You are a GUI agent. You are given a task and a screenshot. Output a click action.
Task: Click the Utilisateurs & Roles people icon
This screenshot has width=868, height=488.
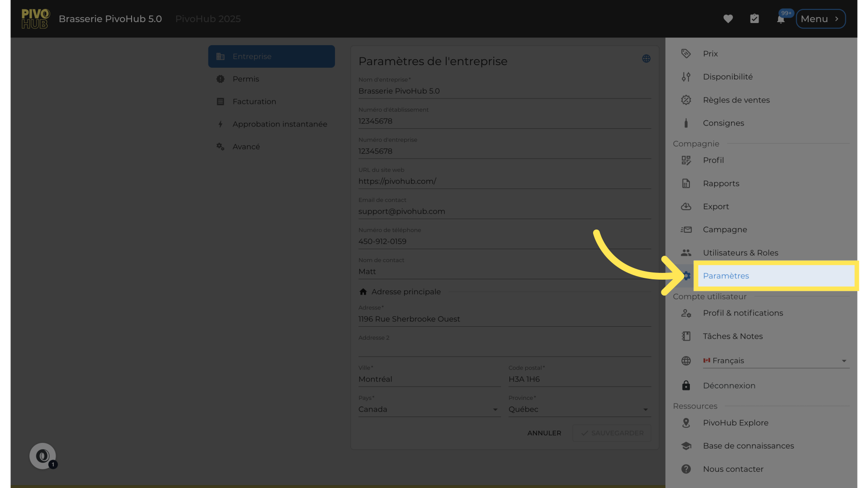pos(686,253)
